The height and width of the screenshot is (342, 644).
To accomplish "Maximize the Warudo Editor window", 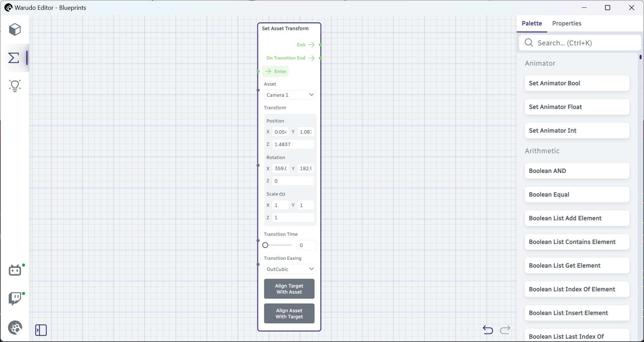I will [607, 7].
